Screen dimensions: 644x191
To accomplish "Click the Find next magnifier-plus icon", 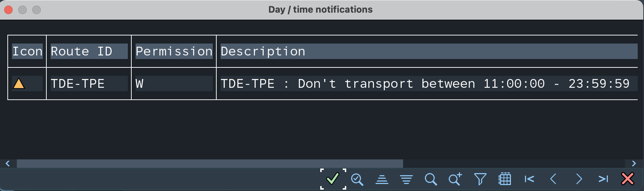I will (455, 179).
